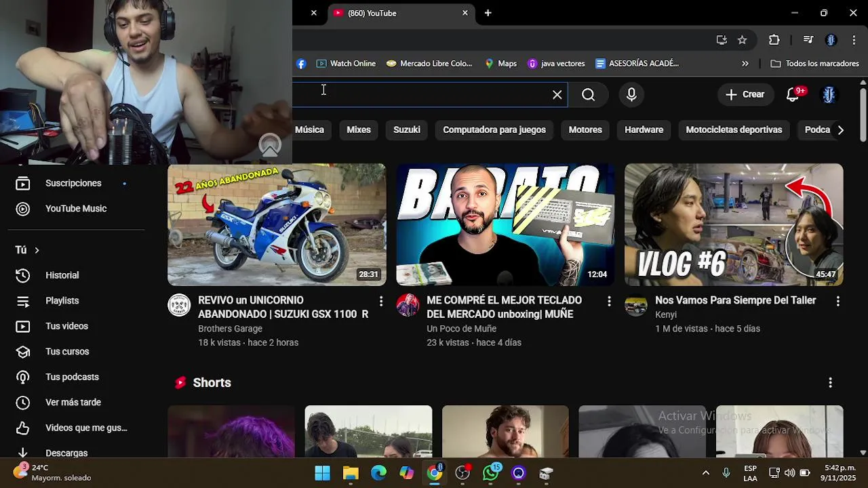Open Watch Online bookmark

[x=346, y=64]
